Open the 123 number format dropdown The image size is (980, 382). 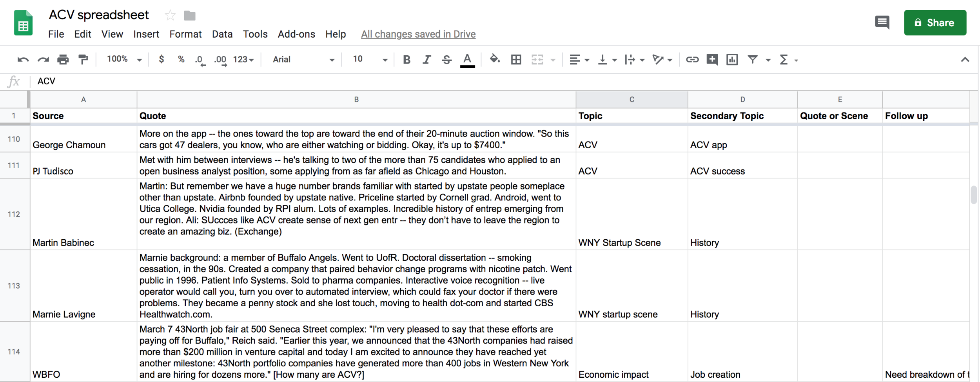point(243,60)
